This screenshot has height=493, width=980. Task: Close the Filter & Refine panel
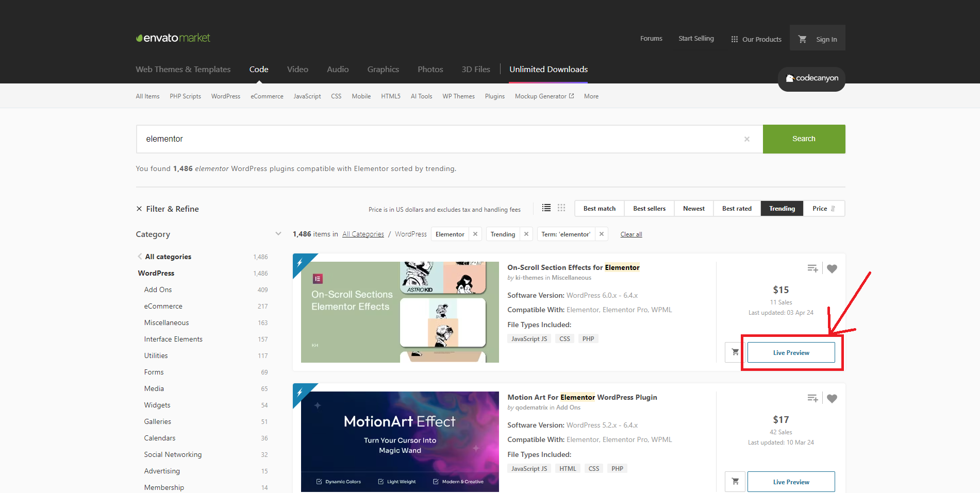click(x=139, y=209)
